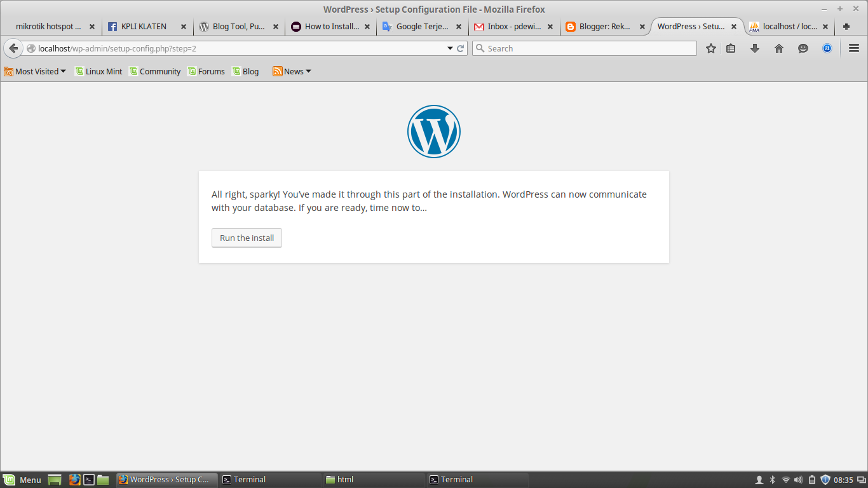
Task: Click the WordPress logo
Action: [x=434, y=132]
